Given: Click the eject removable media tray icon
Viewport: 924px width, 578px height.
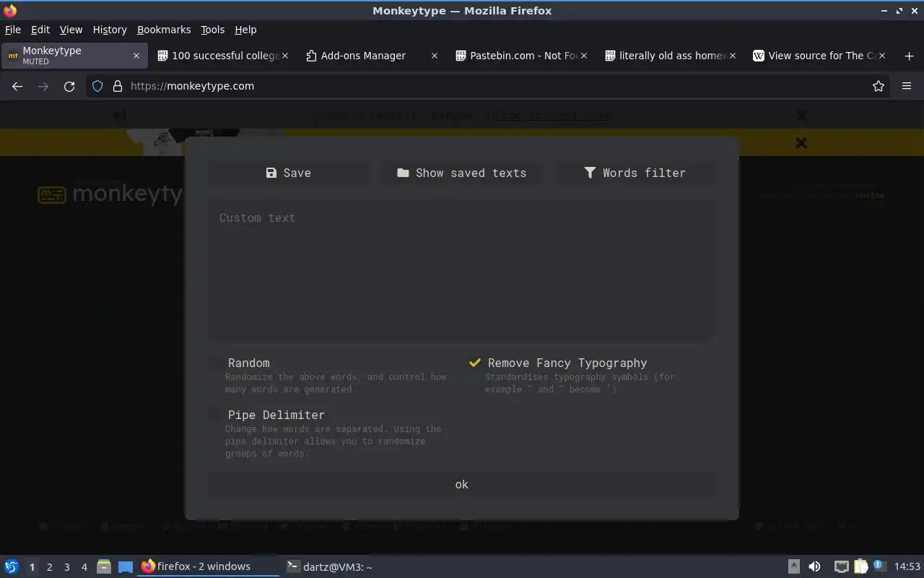Looking at the screenshot, I should coord(793,567).
